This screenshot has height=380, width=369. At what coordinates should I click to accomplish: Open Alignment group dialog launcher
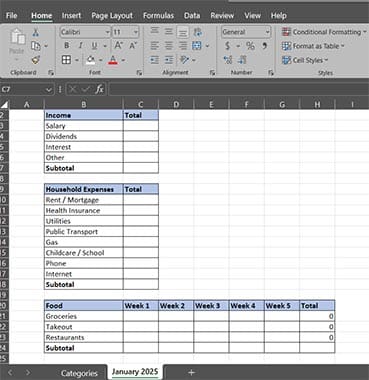(212, 72)
